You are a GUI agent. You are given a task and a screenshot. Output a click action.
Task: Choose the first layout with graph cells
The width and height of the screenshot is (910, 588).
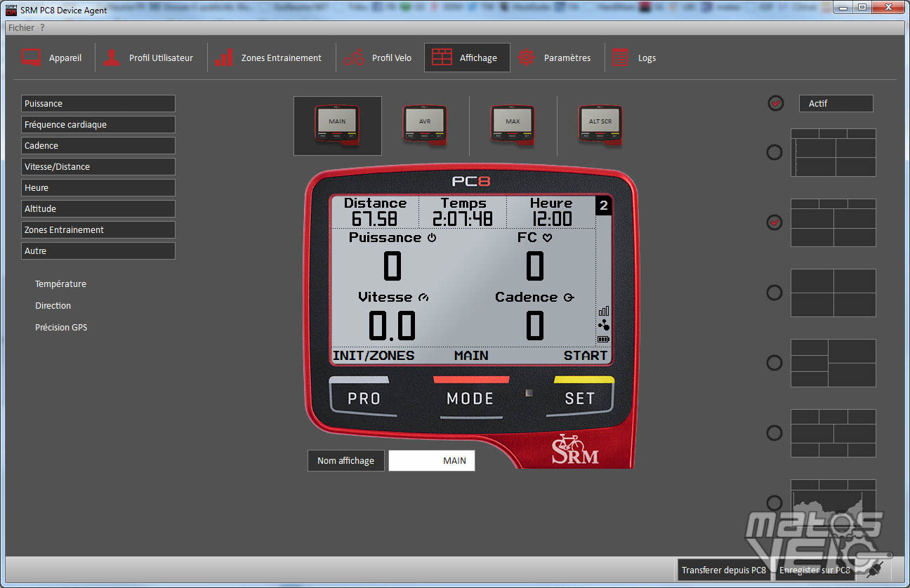tap(833, 152)
